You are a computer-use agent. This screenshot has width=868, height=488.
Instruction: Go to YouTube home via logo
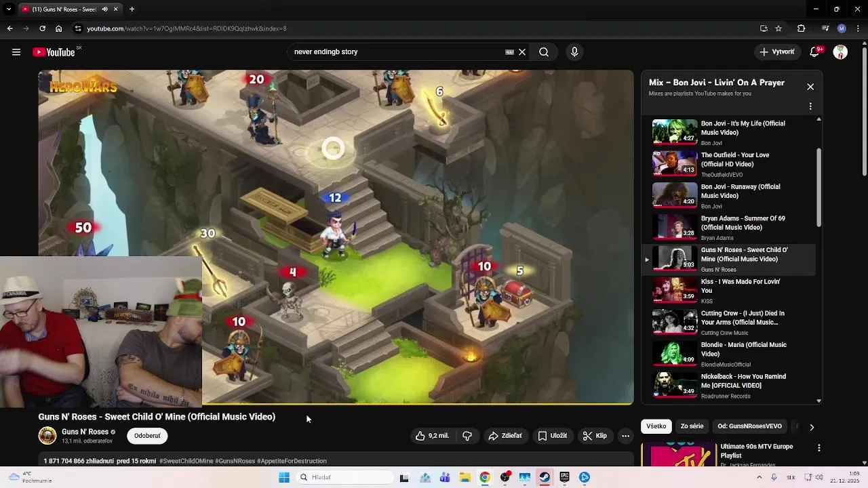[x=54, y=52]
